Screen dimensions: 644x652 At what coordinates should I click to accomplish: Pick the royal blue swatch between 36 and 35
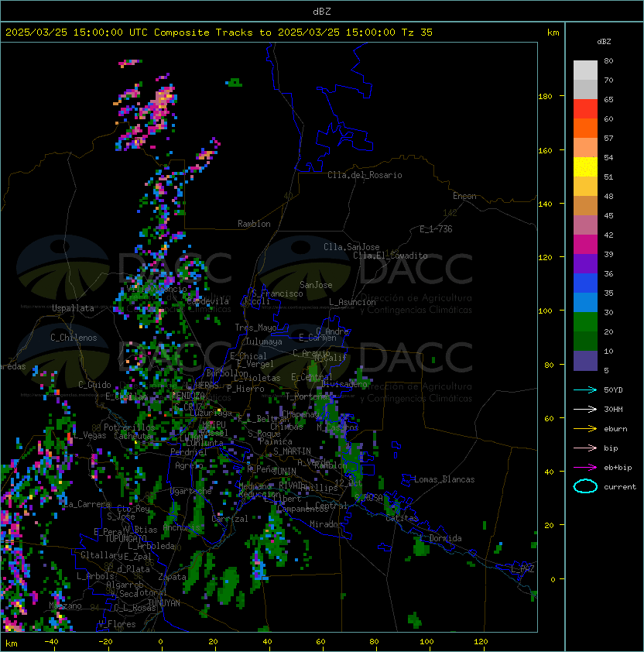pyautogui.click(x=585, y=283)
